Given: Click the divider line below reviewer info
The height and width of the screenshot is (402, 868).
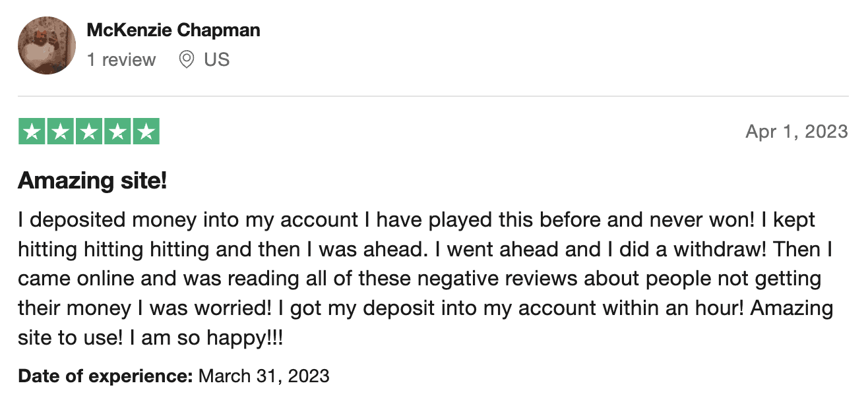Looking at the screenshot, I should (433, 96).
